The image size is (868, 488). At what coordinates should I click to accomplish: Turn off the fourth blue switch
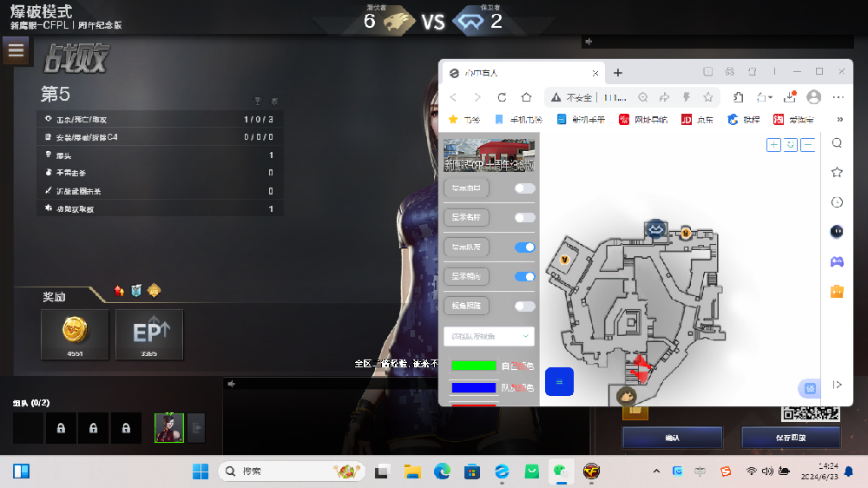tap(524, 276)
